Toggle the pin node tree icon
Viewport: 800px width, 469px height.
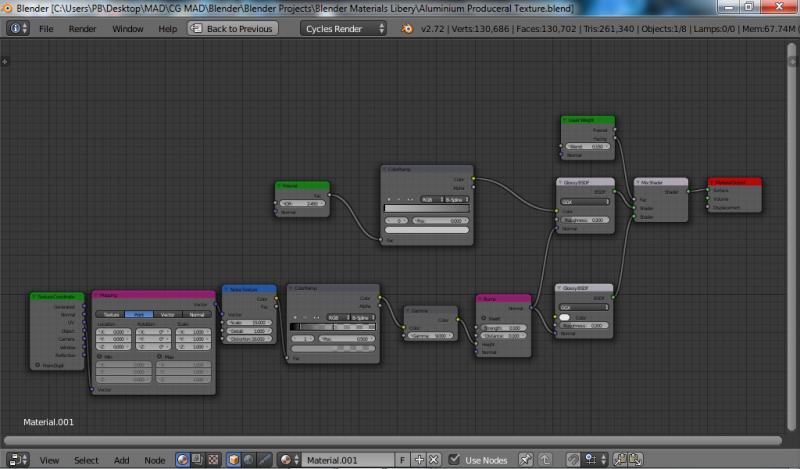525,460
